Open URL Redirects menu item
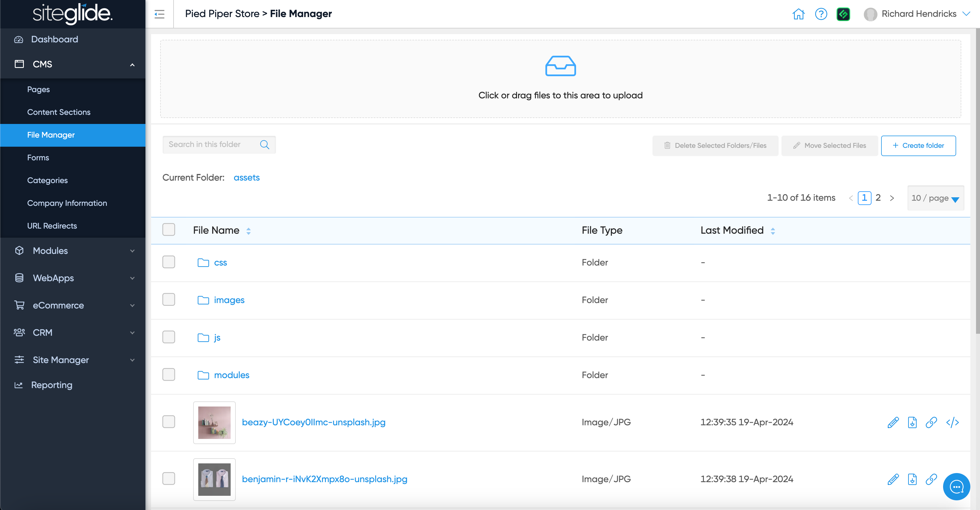This screenshot has height=510, width=980. (52, 226)
